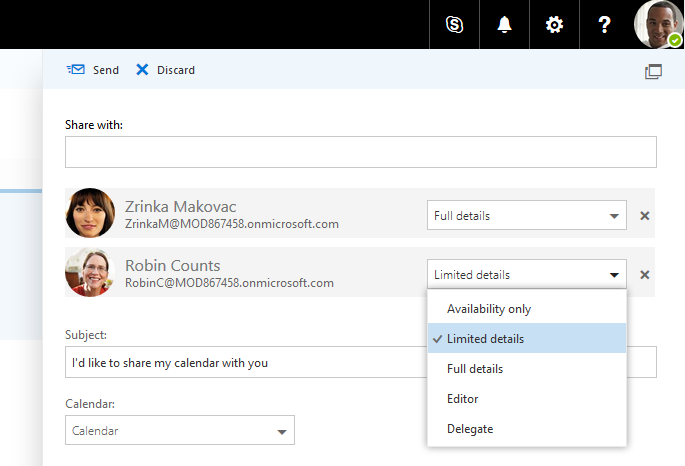The width and height of the screenshot is (685, 466).
Task: Collapse Robin Counts' Limited details dropdown
Action: pos(526,274)
